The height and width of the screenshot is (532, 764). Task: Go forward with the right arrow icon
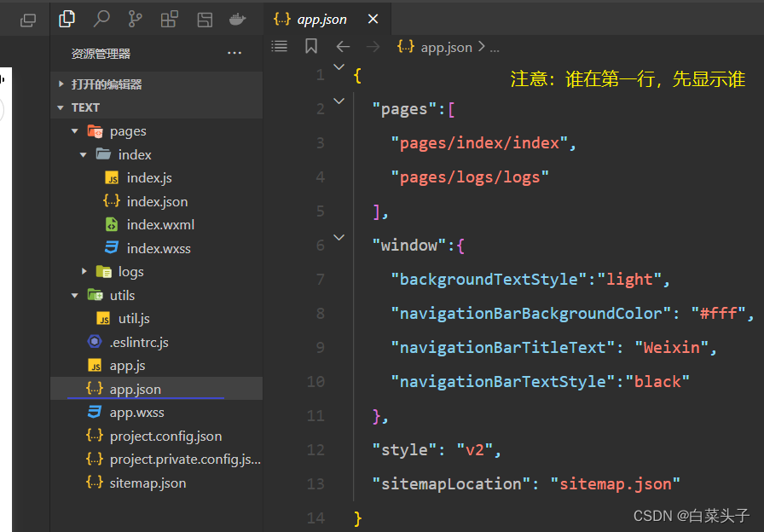(373, 47)
